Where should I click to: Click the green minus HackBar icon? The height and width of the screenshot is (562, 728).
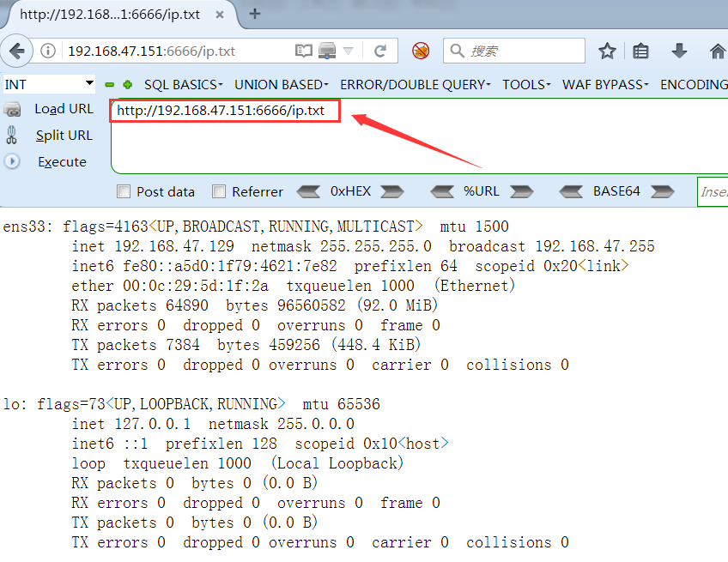[110, 84]
